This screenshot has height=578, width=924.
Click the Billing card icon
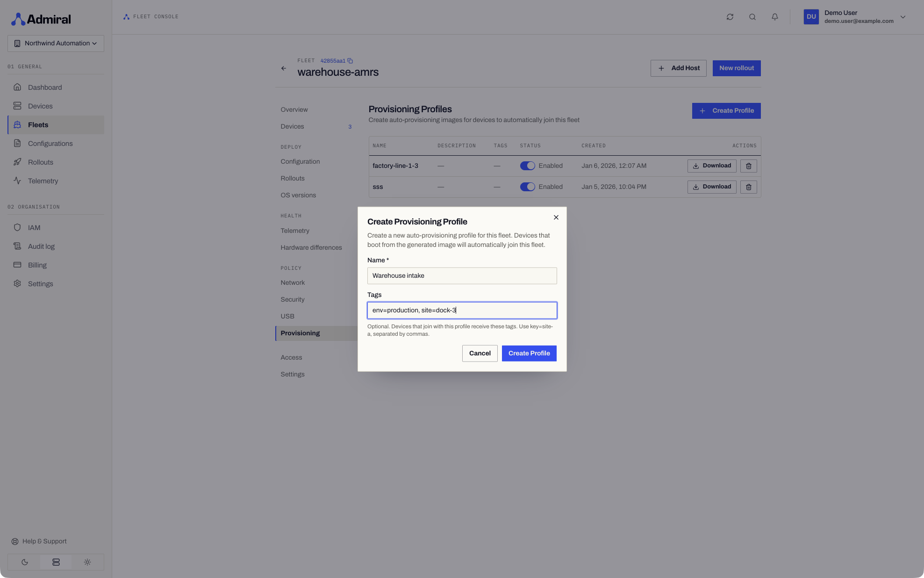[x=17, y=265]
